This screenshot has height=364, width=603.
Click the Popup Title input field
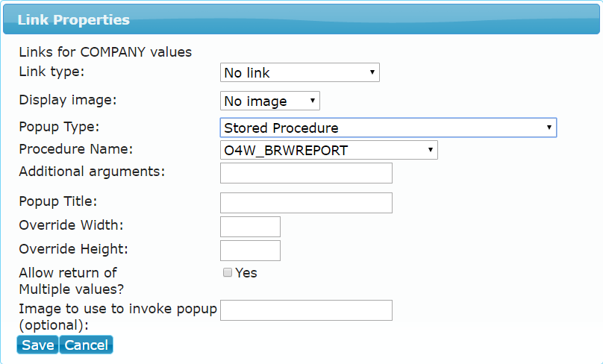(306, 203)
